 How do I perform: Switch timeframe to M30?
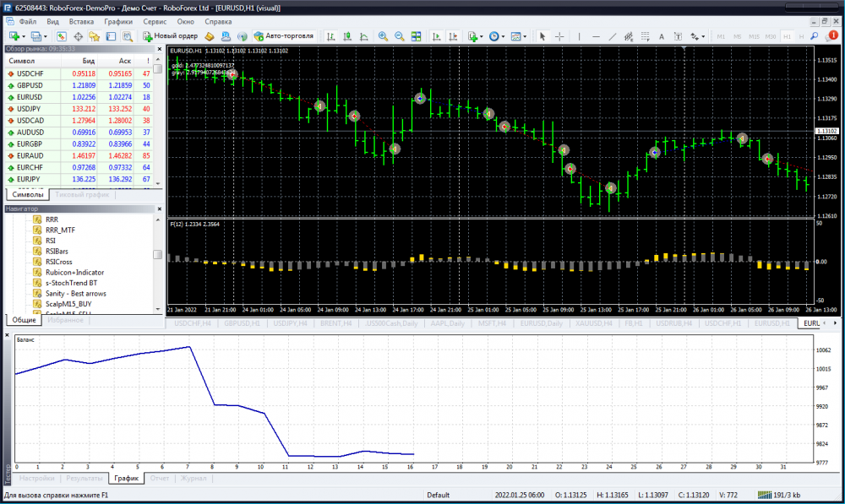pyautogui.click(x=771, y=36)
